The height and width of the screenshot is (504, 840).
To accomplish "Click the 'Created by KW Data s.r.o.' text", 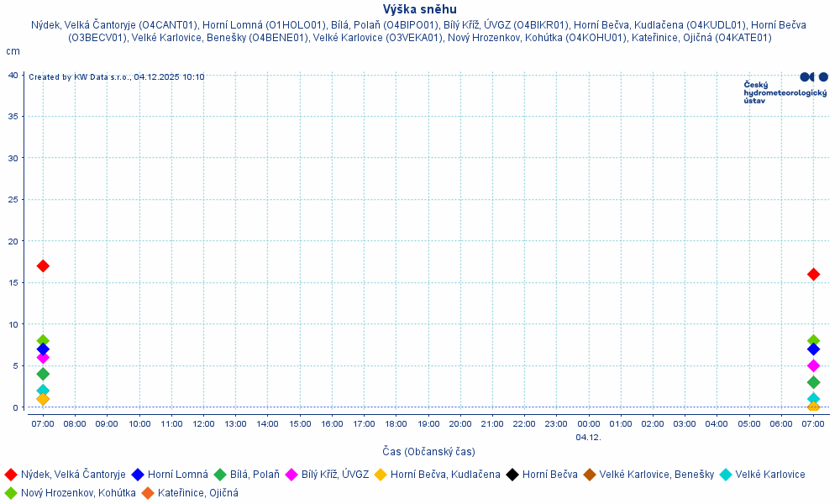I will 116,77.
